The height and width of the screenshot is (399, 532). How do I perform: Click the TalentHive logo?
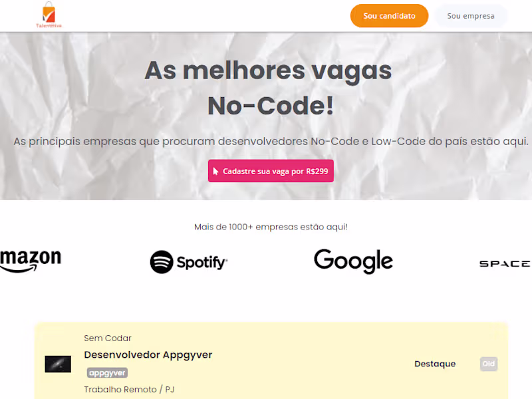[49, 15]
